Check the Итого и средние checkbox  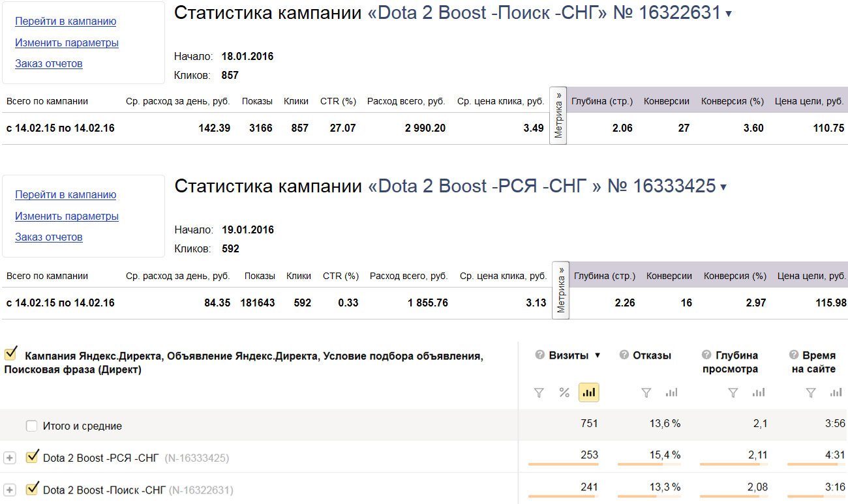31,426
